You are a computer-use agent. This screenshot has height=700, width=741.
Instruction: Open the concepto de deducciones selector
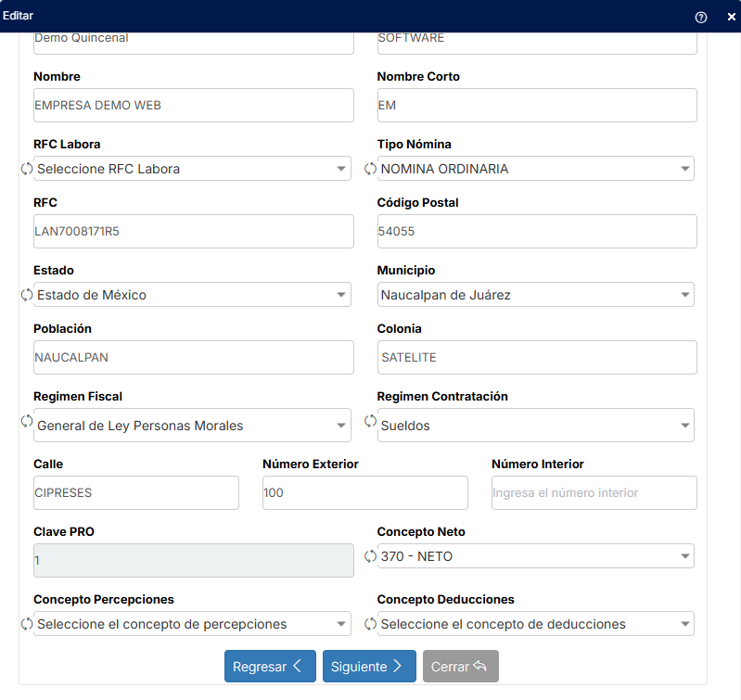coord(536,624)
